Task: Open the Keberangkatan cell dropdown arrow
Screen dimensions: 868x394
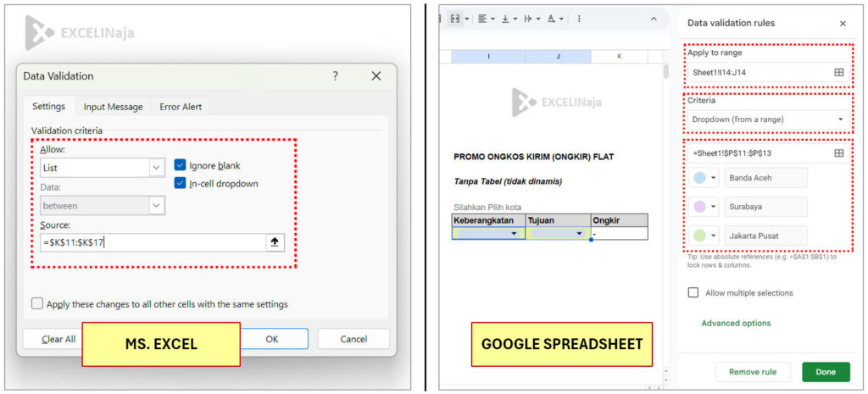Action: [x=514, y=233]
